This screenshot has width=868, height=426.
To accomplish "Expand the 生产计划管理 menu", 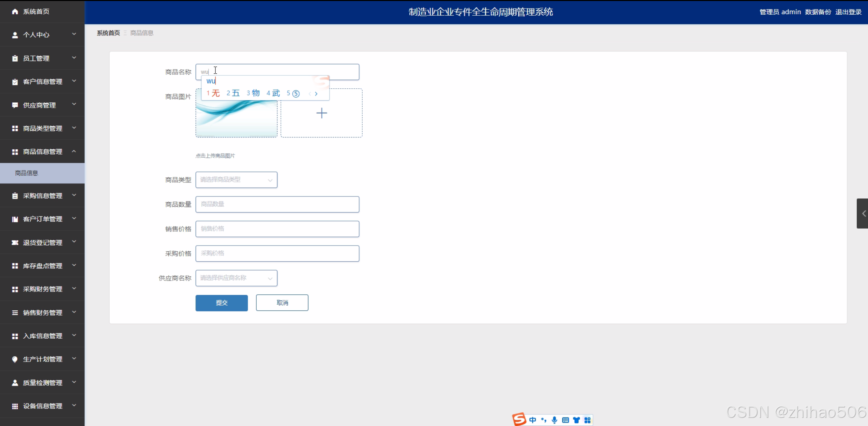I will (x=42, y=359).
